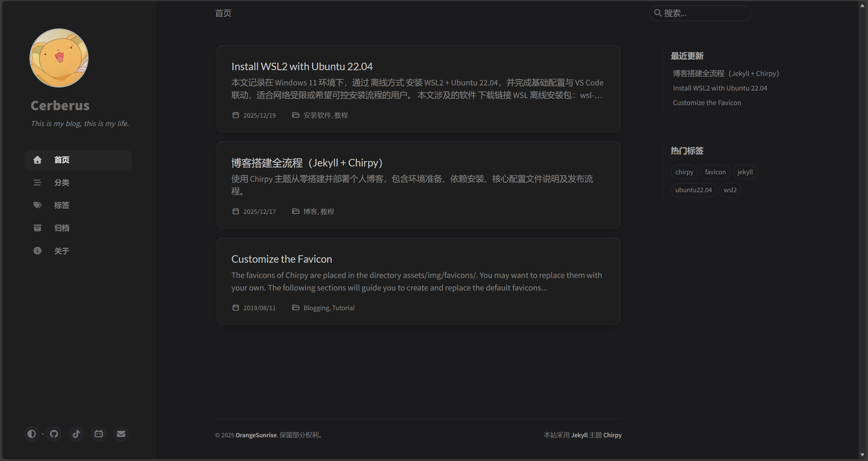
Task: Click into the 搜索 search field
Action: (x=700, y=13)
